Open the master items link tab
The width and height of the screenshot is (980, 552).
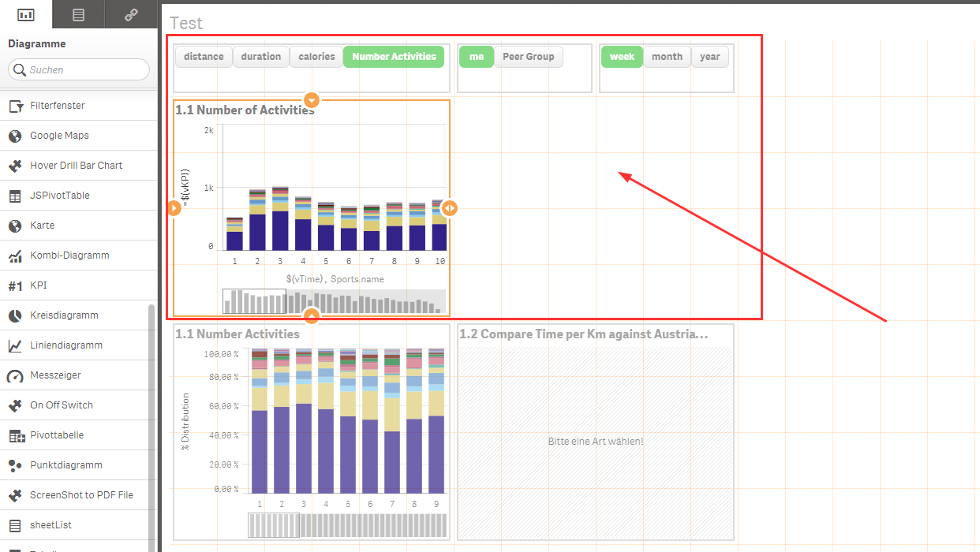132,14
